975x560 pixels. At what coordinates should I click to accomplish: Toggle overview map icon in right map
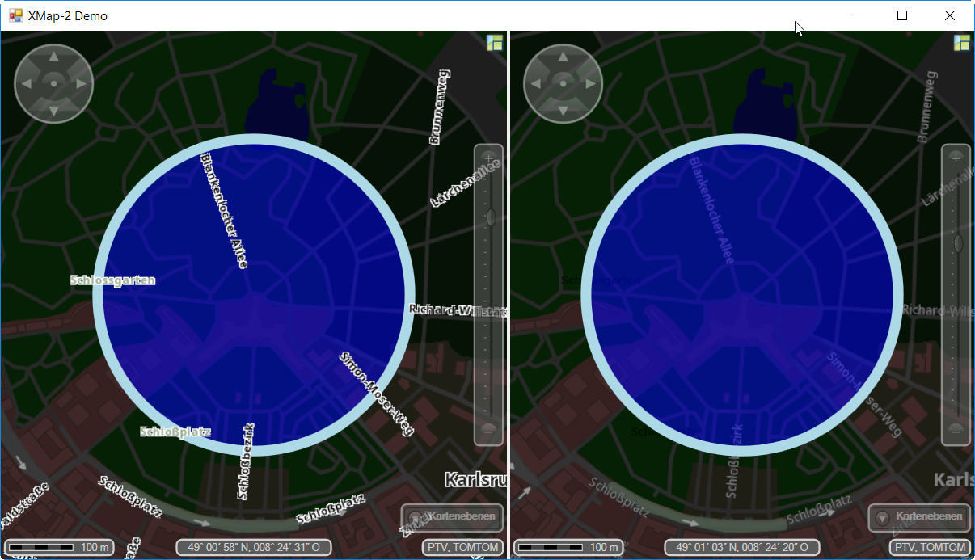[x=961, y=43]
